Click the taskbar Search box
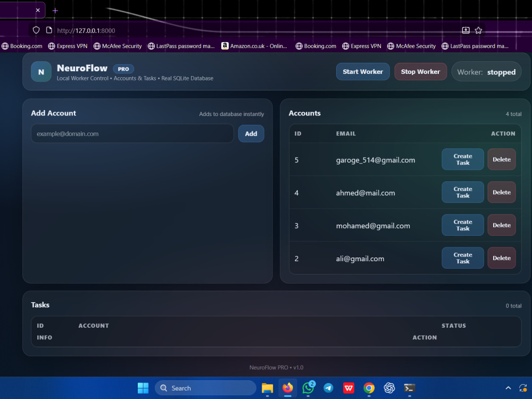The height and width of the screenshot is (399, 532). point(205,388)
